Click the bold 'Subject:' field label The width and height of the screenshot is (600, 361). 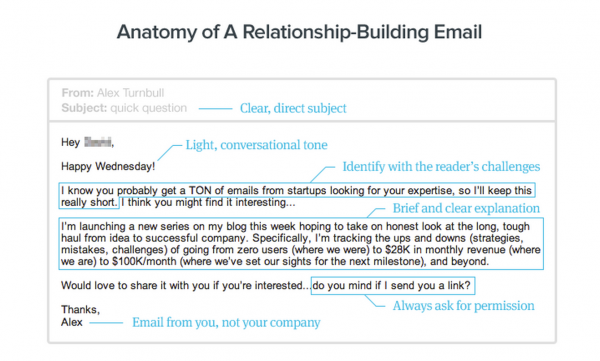pyautogui.click(x=84, y=108)
